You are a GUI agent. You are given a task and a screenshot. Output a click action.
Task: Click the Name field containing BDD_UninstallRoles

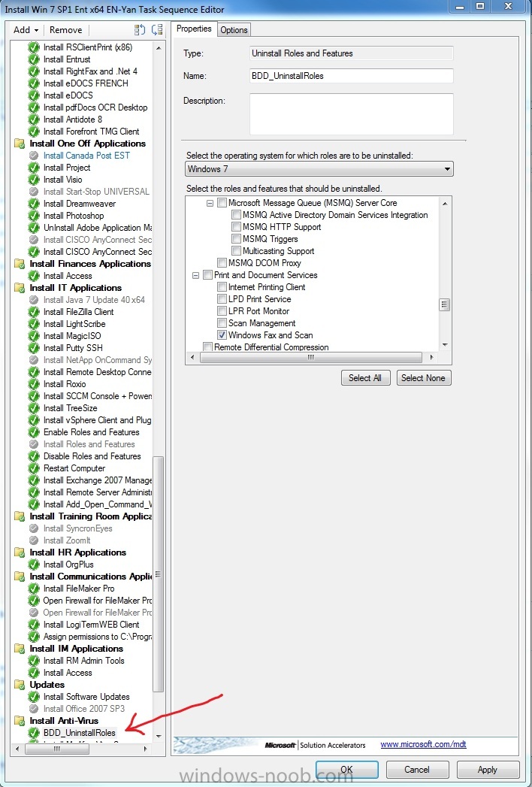pyautogui.click(x=352, y=76)
